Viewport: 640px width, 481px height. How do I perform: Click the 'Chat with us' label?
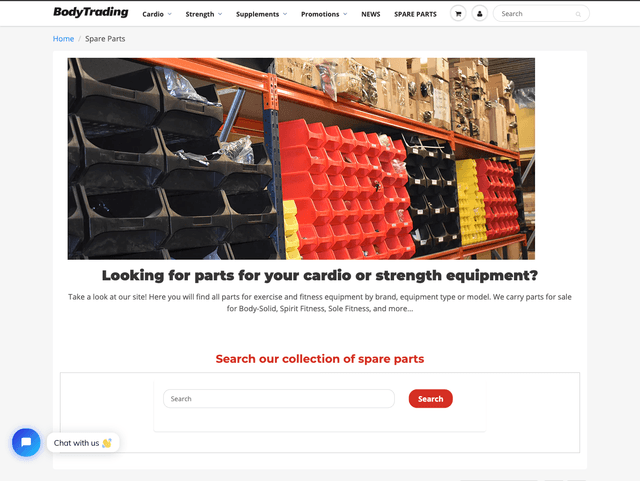[x=83, y=443]
